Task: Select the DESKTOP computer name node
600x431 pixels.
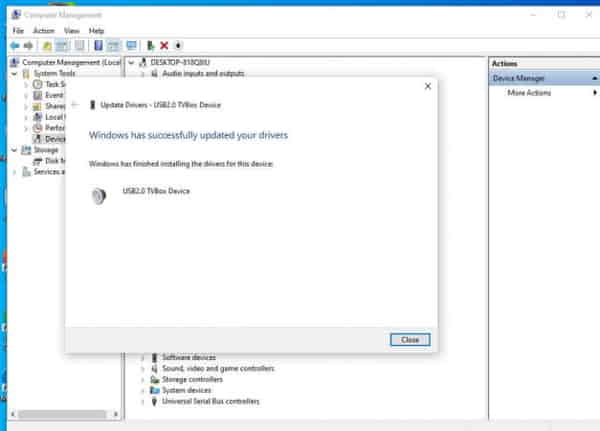Action: click(180, 62)
